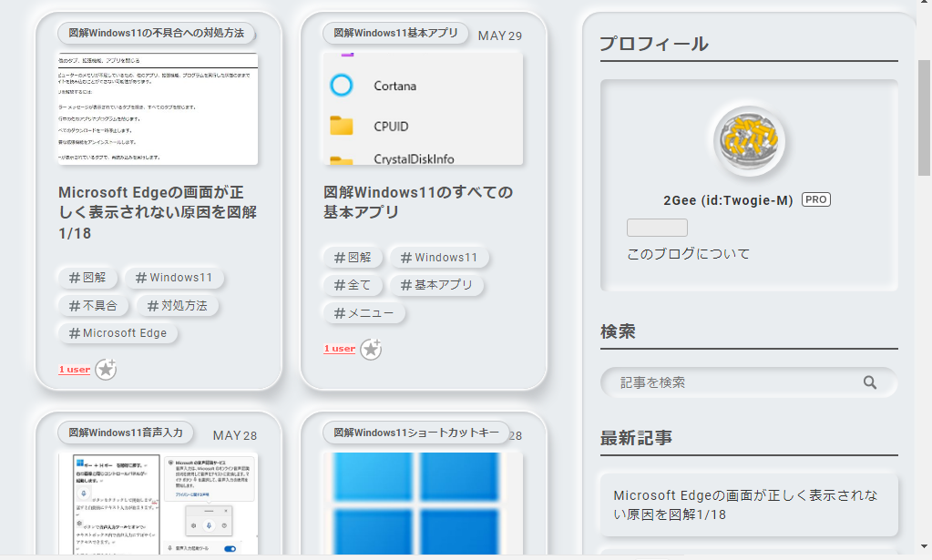Viewport: 932px width, 560px height.
Task: Open category 図解Windows11基本アプリ
Action: click(x=395, y=33)
